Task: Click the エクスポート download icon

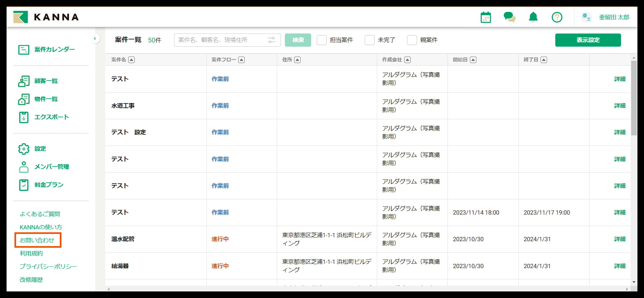Action: pyautogui.click(x=24, y=117)
